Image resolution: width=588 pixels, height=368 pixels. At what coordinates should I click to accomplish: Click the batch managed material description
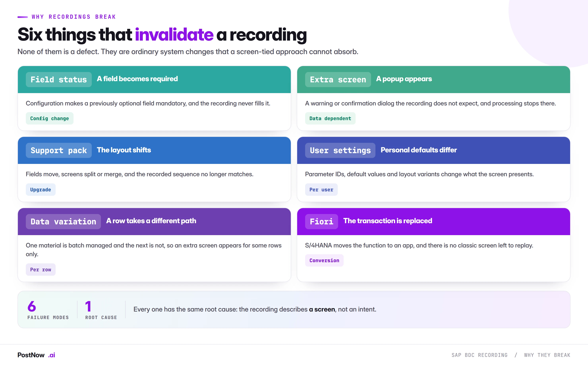[x=154, y=250]
